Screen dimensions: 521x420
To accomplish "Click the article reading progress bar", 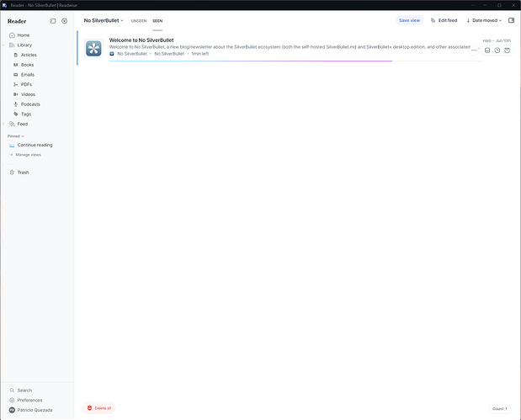I will click(x=295, y=61).
